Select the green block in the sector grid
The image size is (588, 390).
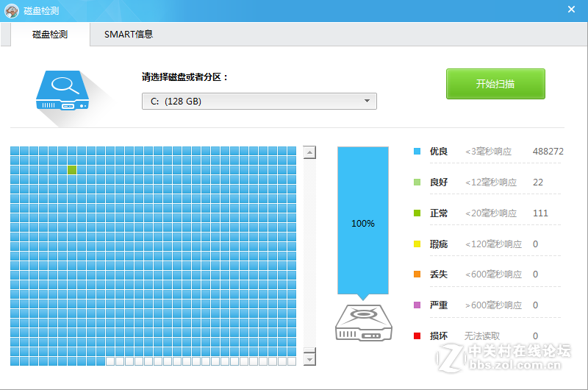pyautogui.click(x=72, y=170)
